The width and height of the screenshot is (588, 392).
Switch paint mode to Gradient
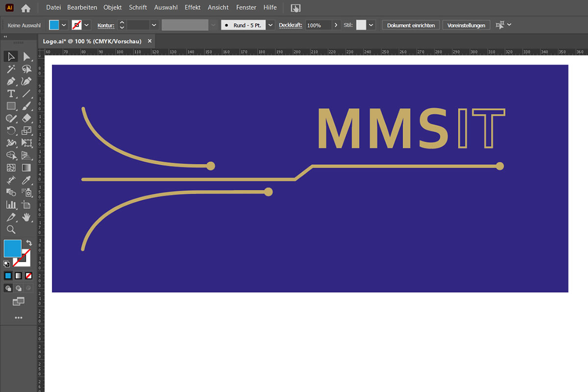pos(18,275)
